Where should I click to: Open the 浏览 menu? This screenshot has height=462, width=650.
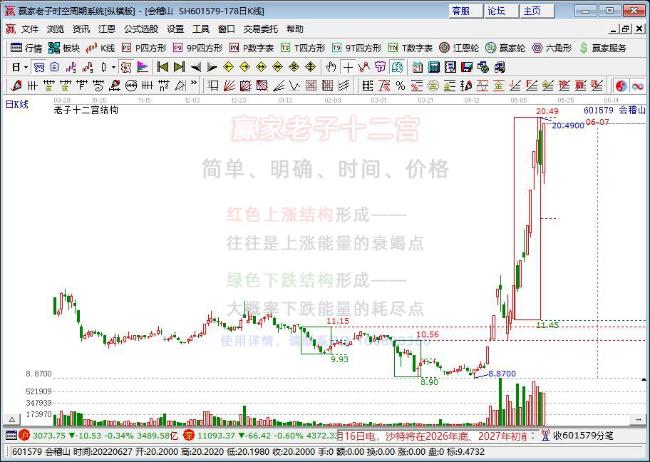pos(55,29)
